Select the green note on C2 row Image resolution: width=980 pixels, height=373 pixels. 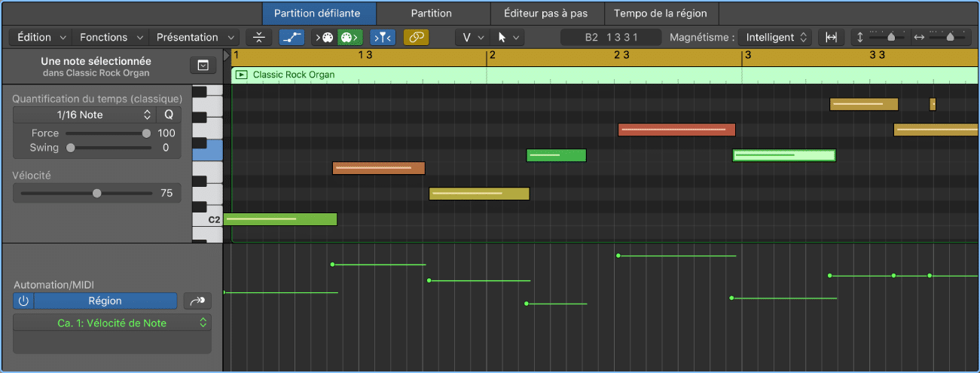280,219
